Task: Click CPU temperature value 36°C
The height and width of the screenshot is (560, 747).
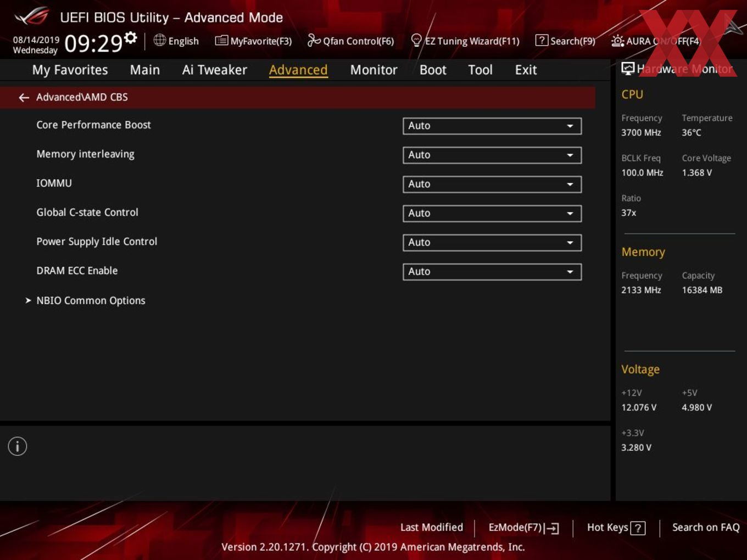Action: pyautogui.click(x=692, y=133)
